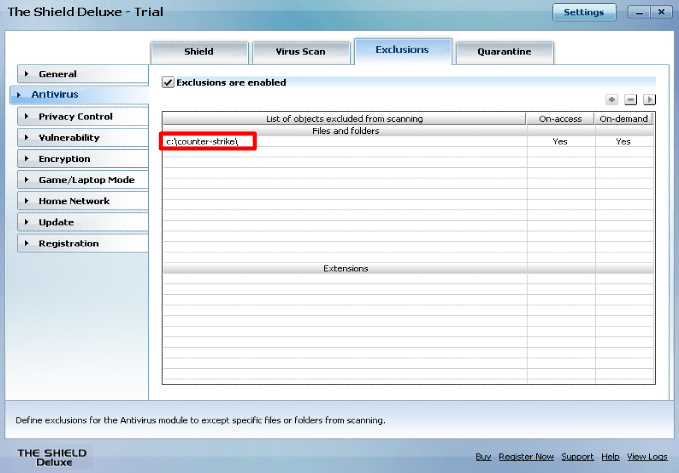This screenshot has width=679, height=473.
Task: Expand the Privacy Control section
Action: tap(83, 117)
